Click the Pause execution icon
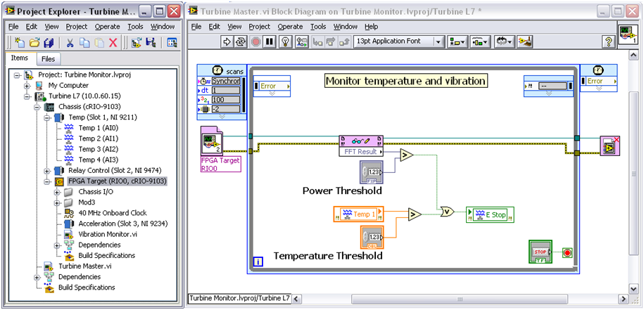This screenshot has width=644, height=310. pos(269,41)
